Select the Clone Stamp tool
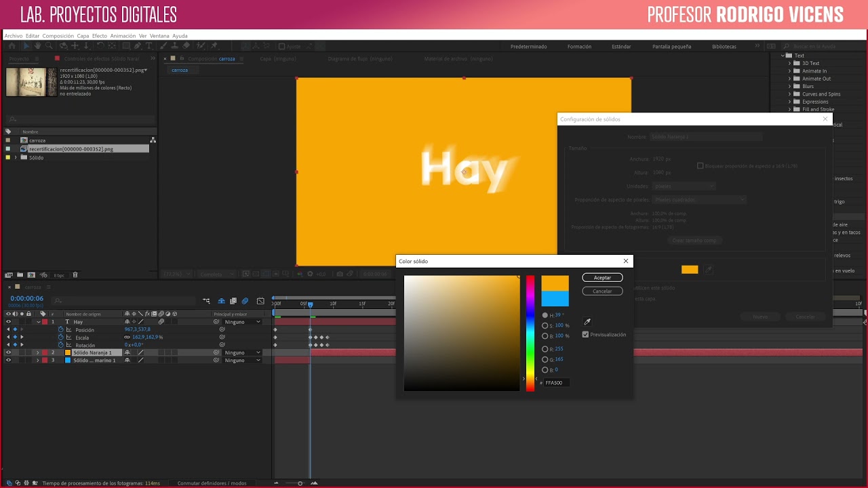 [174, 46]
